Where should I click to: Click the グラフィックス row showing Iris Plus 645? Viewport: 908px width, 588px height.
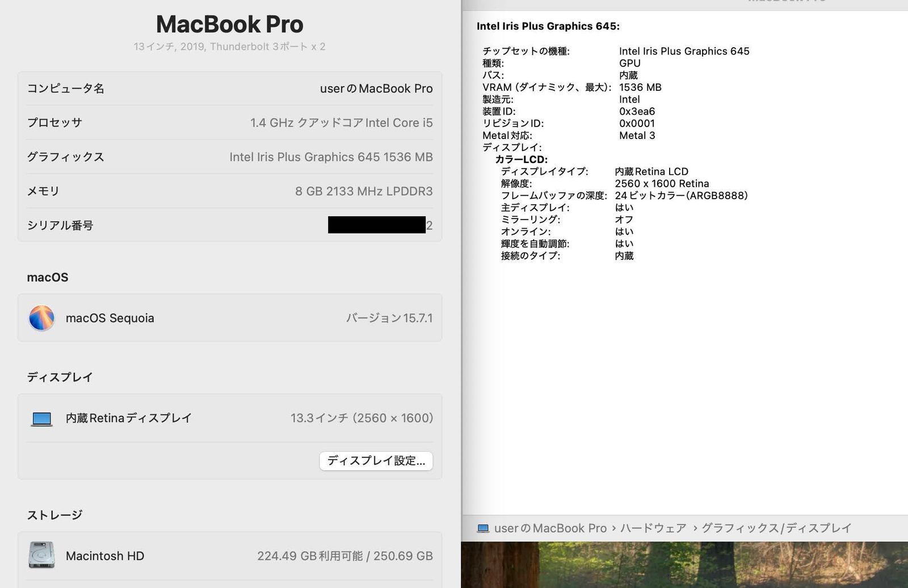point(227,157)
